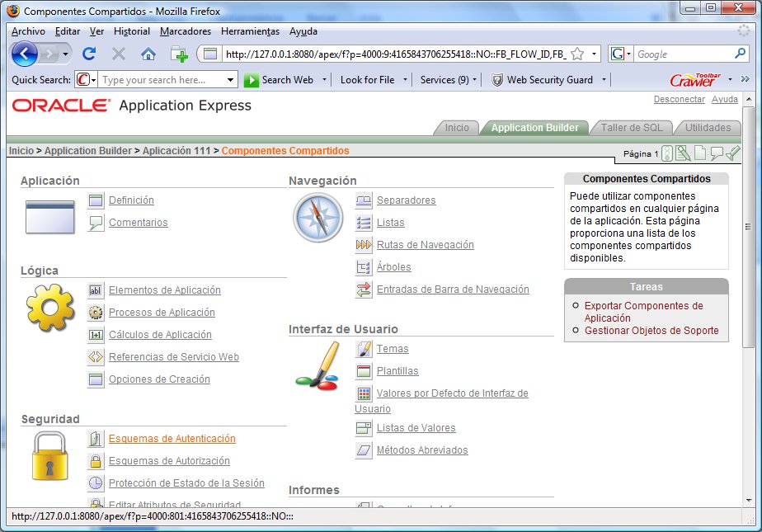762x532 pixels.
Task: Click the large padlock Seguridad image
Action: click(x=50, y=456)
